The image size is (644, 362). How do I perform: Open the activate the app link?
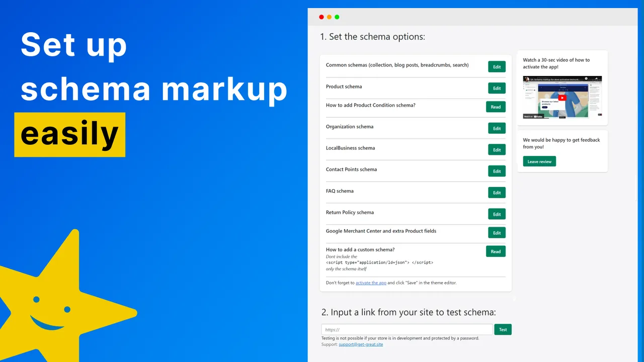pyautogui.click(x=371, y=283)
